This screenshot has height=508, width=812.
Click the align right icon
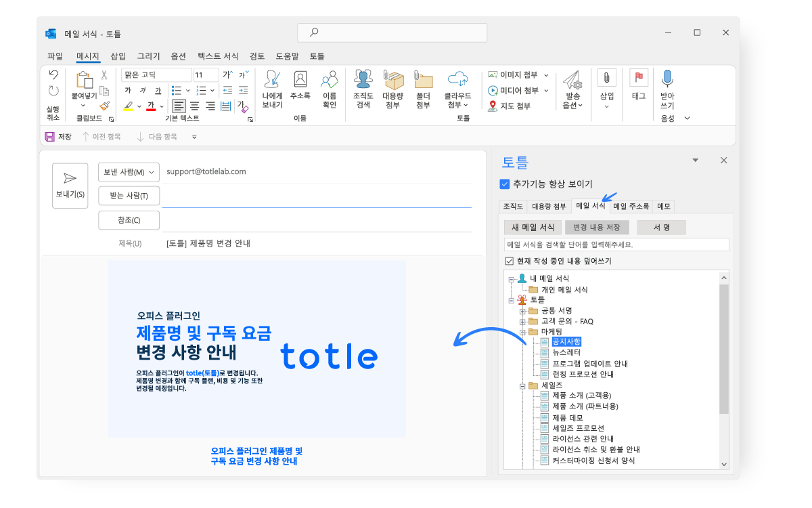pyautogui.click(x=210, y=106)
